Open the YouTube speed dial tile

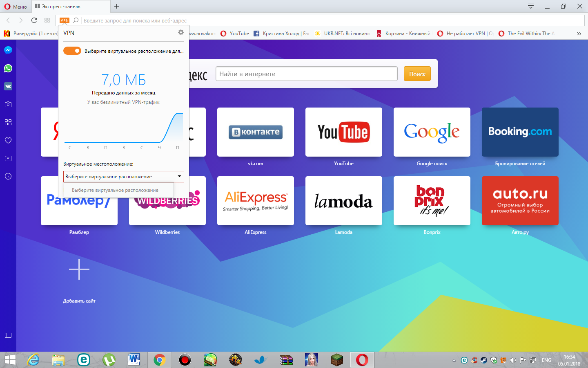click(x=344, y=132)
